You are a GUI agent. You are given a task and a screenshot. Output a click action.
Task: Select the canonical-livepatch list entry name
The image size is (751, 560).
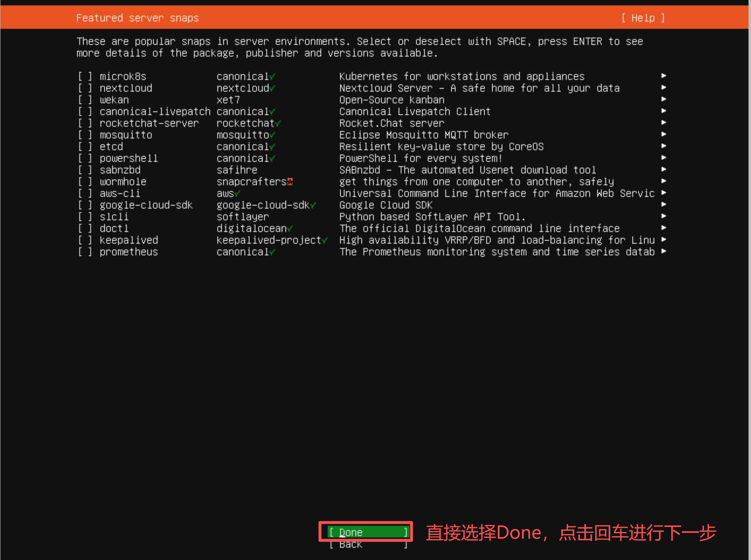pyautogui.click(x=155, y=111)
